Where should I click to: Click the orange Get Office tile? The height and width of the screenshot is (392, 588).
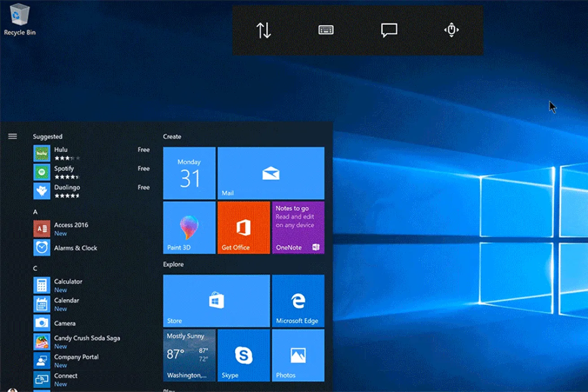tap(243, 228)
